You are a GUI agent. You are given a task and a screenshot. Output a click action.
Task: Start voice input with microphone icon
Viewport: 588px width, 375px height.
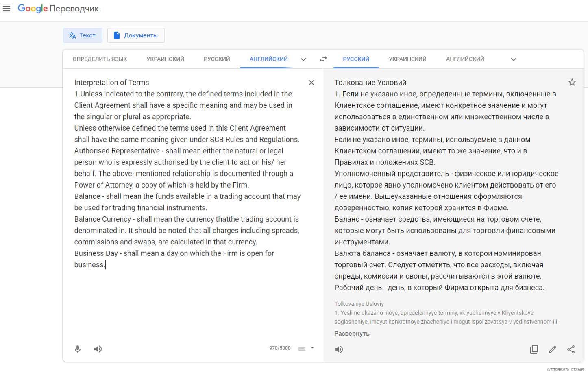(78, 349)
